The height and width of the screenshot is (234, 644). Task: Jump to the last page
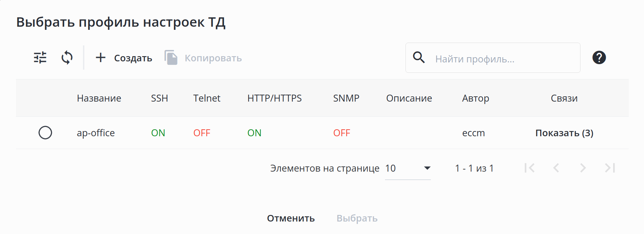tap(610, 168)
